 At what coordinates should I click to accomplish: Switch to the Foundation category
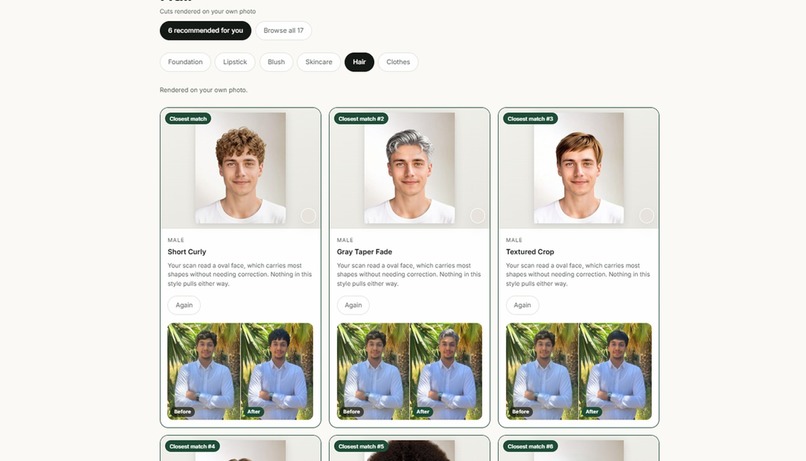[x=185, y=62]
